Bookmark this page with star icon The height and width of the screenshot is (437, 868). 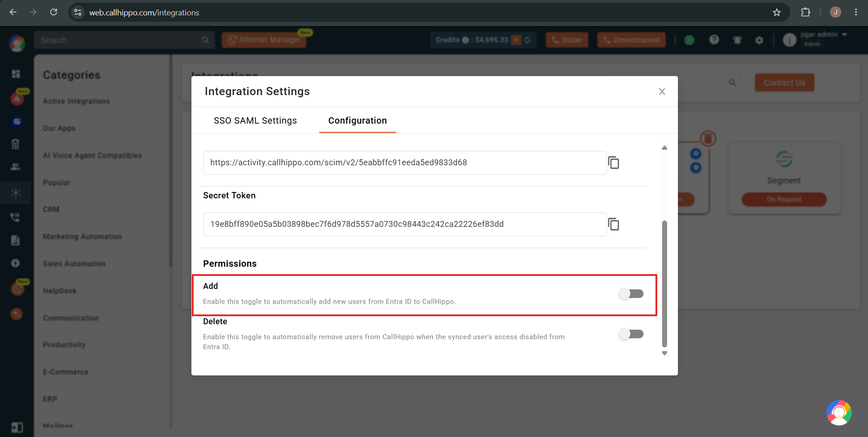(777, 12)
